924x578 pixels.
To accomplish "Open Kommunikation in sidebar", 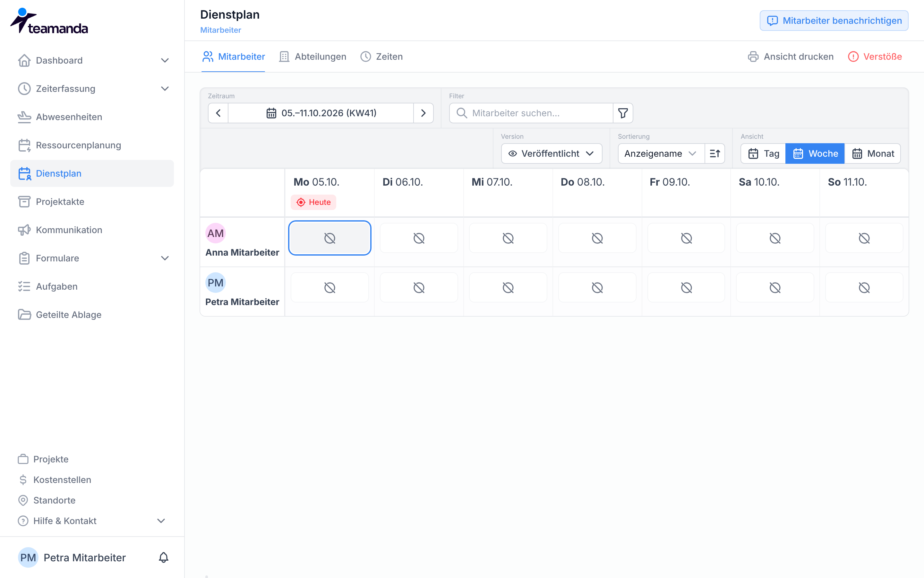I will (x=92, y=230).
